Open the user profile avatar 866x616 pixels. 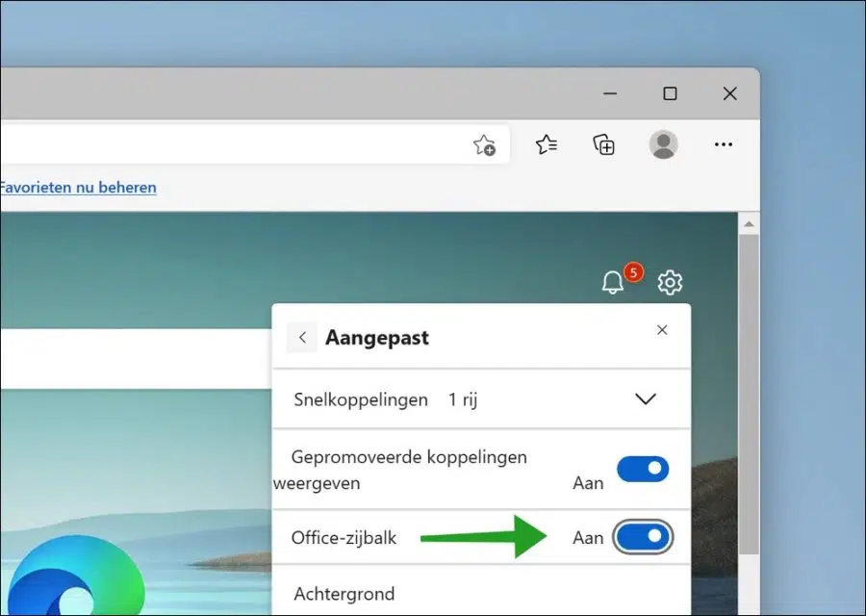coord(663,144)
